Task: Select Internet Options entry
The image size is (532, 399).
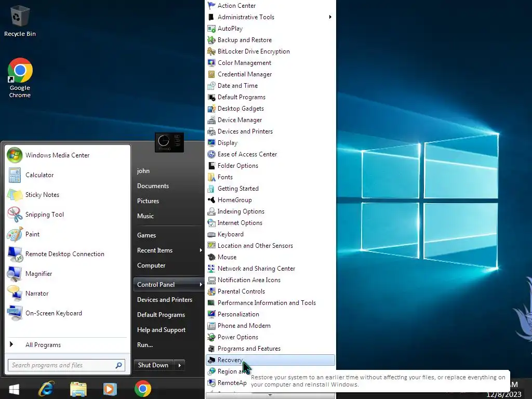Action: point(270,223)
